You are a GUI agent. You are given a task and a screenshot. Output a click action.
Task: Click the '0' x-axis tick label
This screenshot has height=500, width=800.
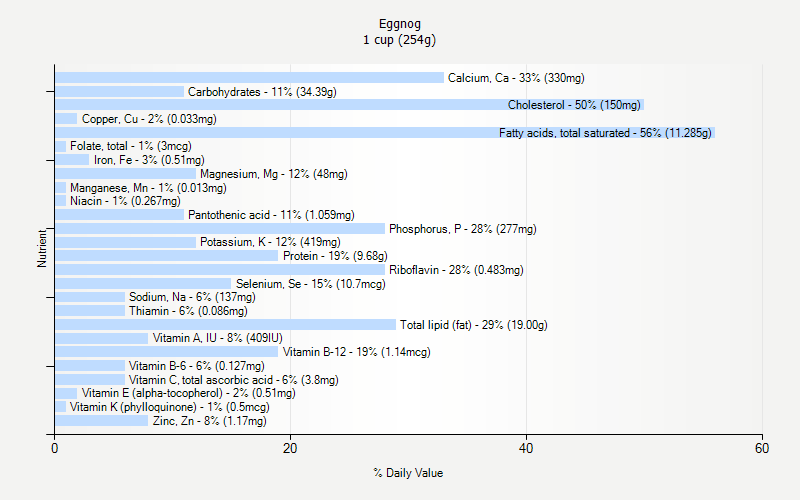[55, 448]
